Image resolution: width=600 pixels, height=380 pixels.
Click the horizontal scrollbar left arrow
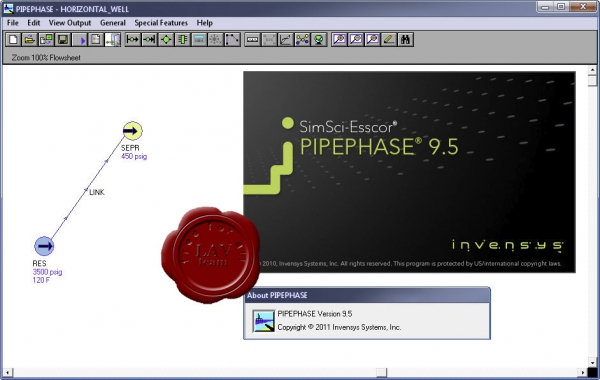pos(7,372)
